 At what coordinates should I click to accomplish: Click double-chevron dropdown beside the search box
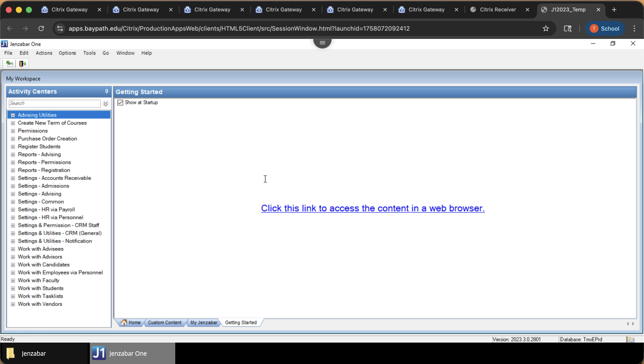tap(106, 104)
